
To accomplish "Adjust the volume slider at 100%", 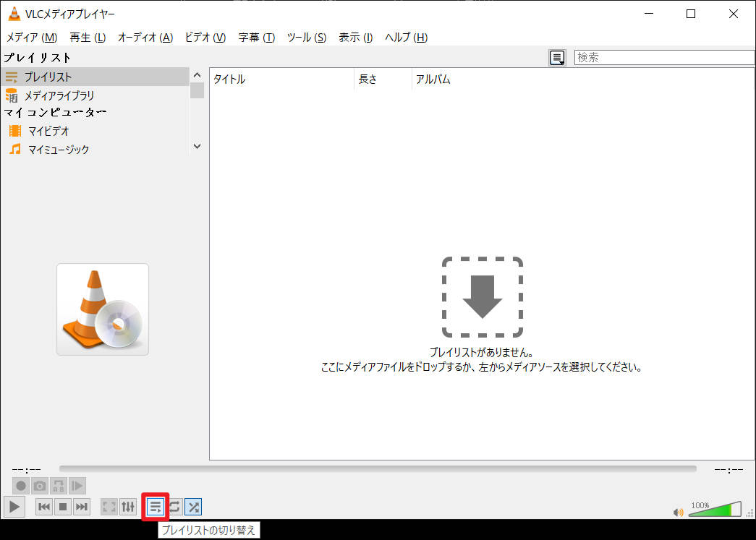I will point(715,509).
